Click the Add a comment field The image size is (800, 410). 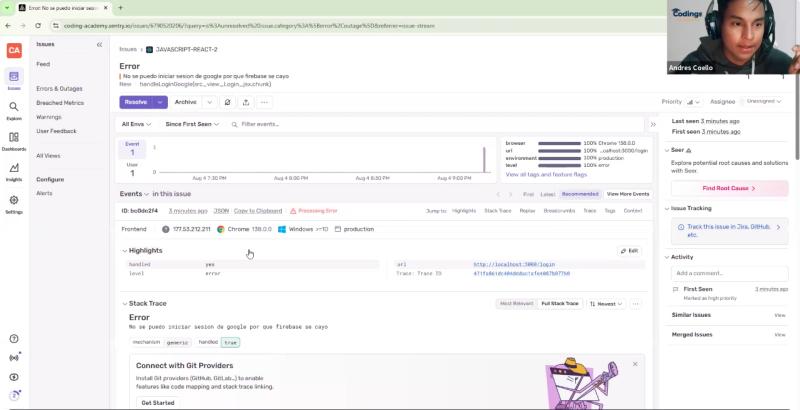tap(729, 273)
